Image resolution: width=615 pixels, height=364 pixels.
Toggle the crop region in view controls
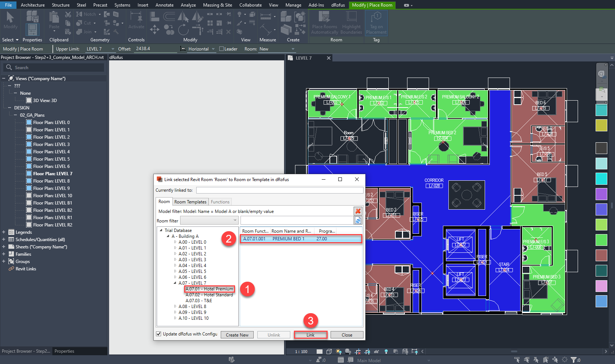(x=358, y=351)
